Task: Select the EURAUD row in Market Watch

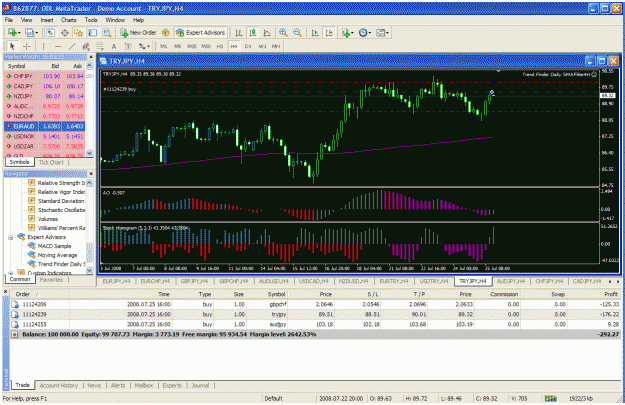Action: click(45, 126)
